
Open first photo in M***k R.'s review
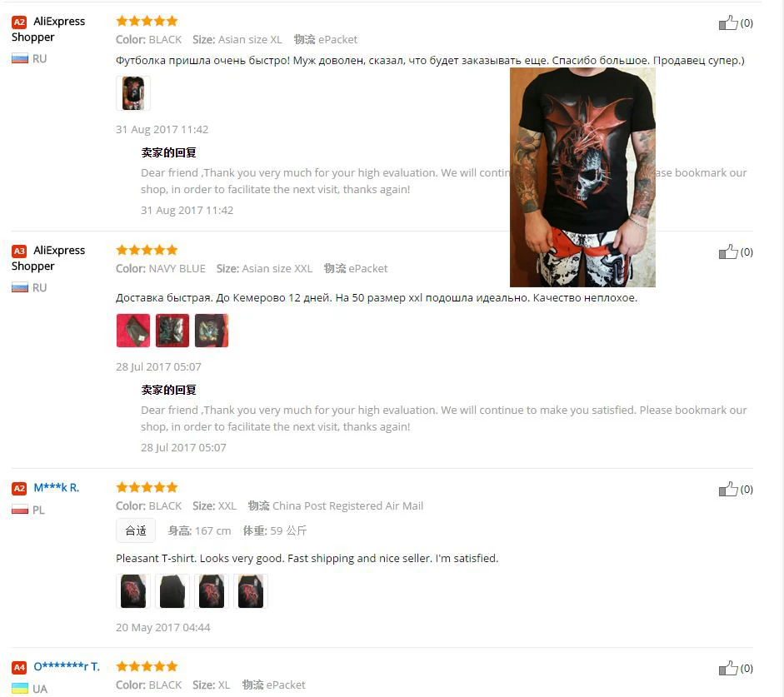coord(133,591)
